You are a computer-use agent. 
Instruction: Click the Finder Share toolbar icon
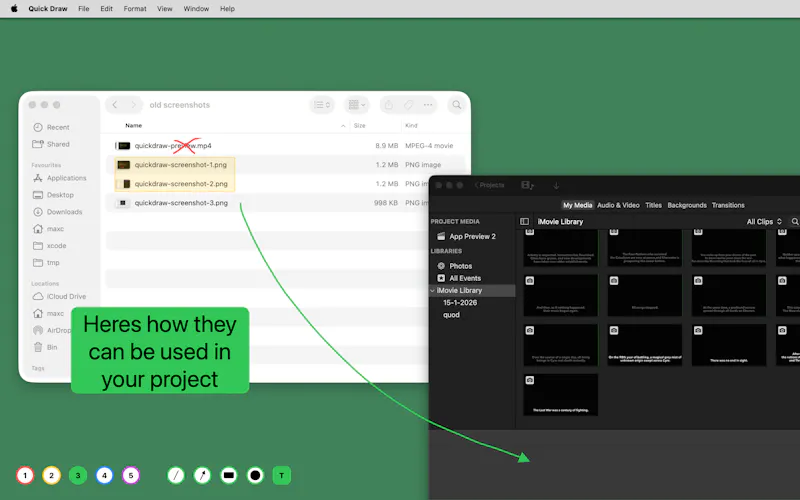point(389,105)
